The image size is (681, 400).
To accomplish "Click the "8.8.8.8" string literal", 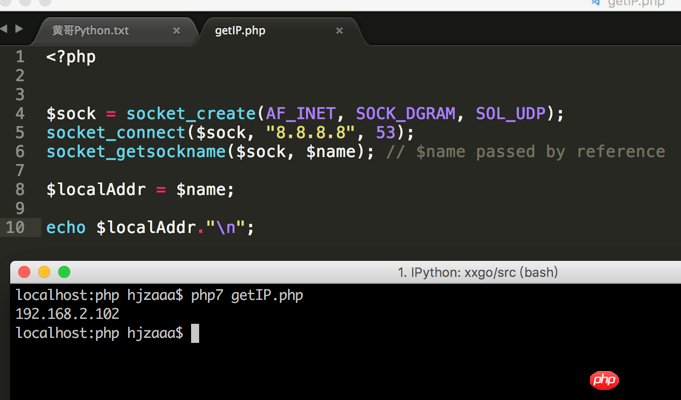I will point(311,132).
